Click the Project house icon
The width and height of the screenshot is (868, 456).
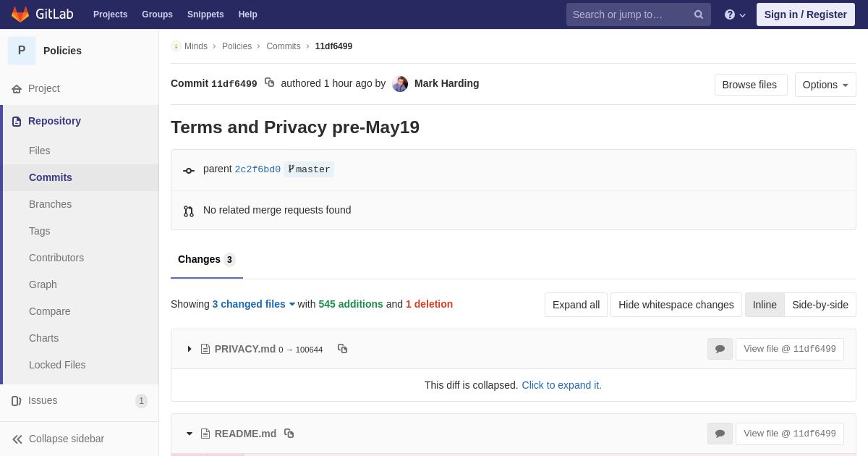(x=17, y=89)
